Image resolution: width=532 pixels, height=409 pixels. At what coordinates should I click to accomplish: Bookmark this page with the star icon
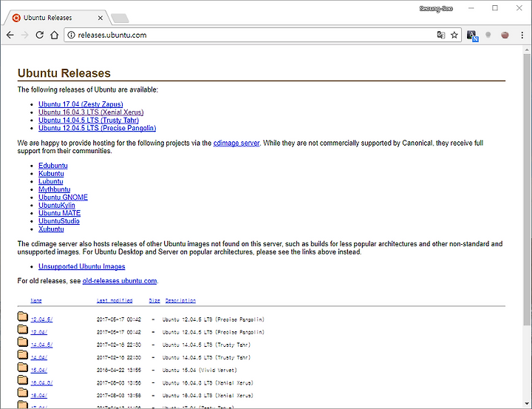click(454, 35)
